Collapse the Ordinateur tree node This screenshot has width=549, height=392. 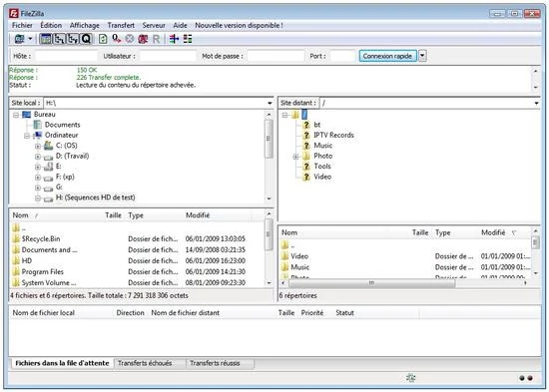point(27,136)
